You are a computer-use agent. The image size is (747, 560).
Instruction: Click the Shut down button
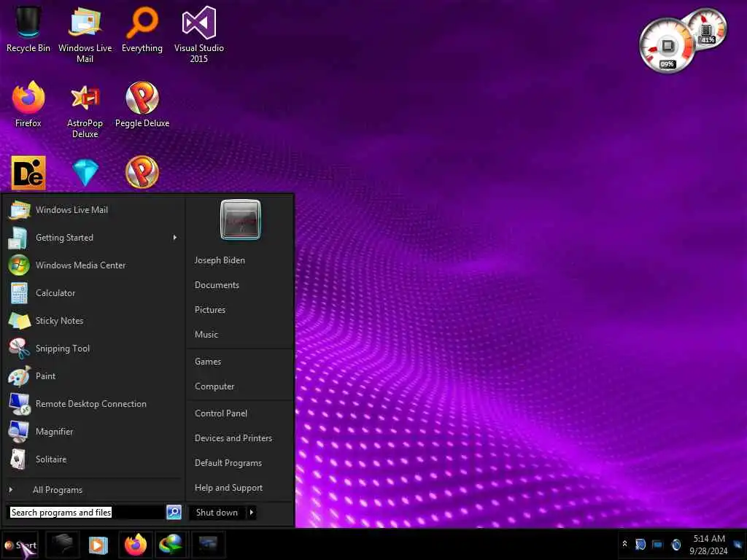[217, 513]
